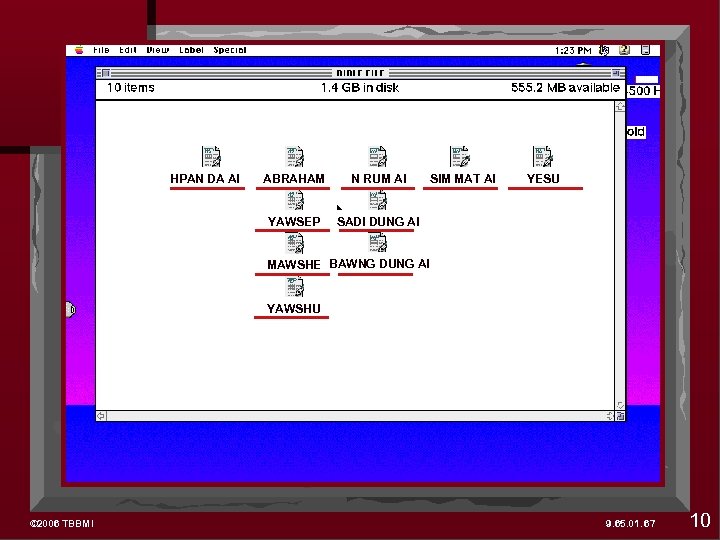
Task: Select the YAWSEP document icon
Action: coord(294,201)
